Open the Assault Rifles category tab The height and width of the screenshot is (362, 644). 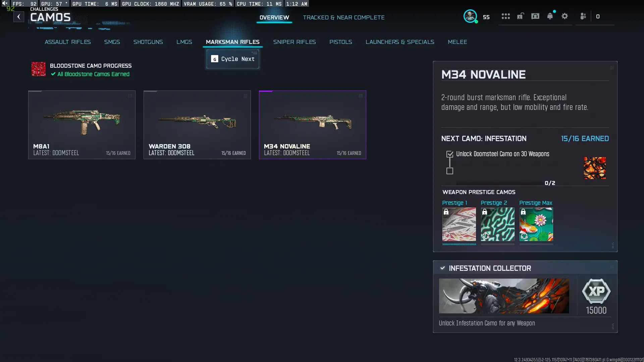pyautogui.click(x=67, y=42)
